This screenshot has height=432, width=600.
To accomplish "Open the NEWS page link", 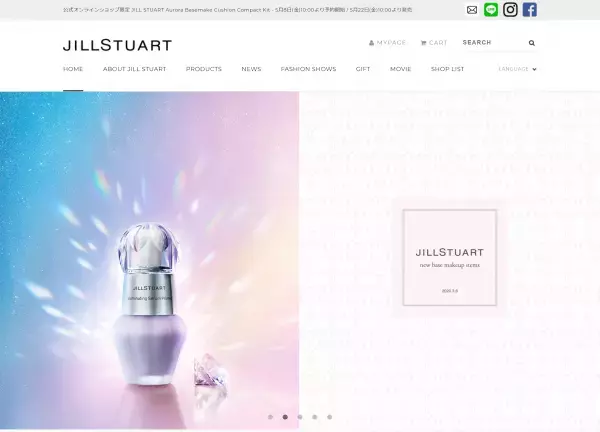I will tap(251, 69).
